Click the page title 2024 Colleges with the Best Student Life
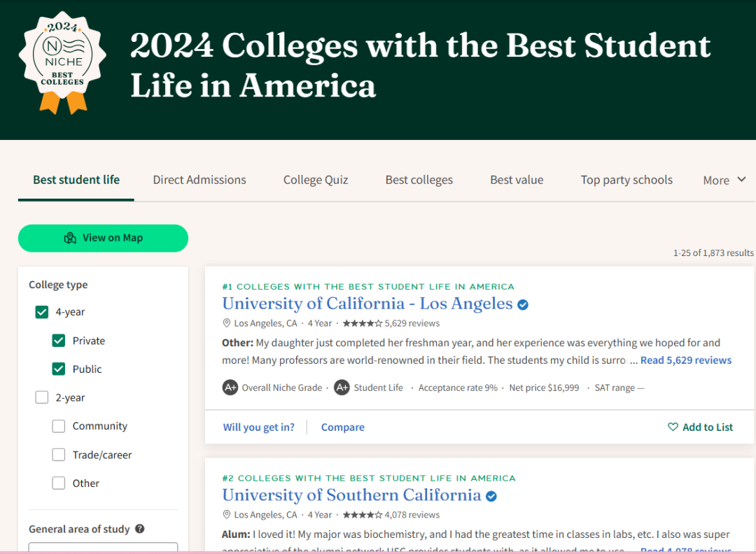 click(421, 66)
